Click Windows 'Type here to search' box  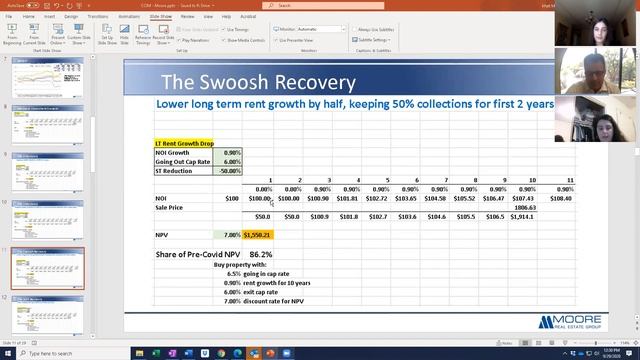click(73, 353)
